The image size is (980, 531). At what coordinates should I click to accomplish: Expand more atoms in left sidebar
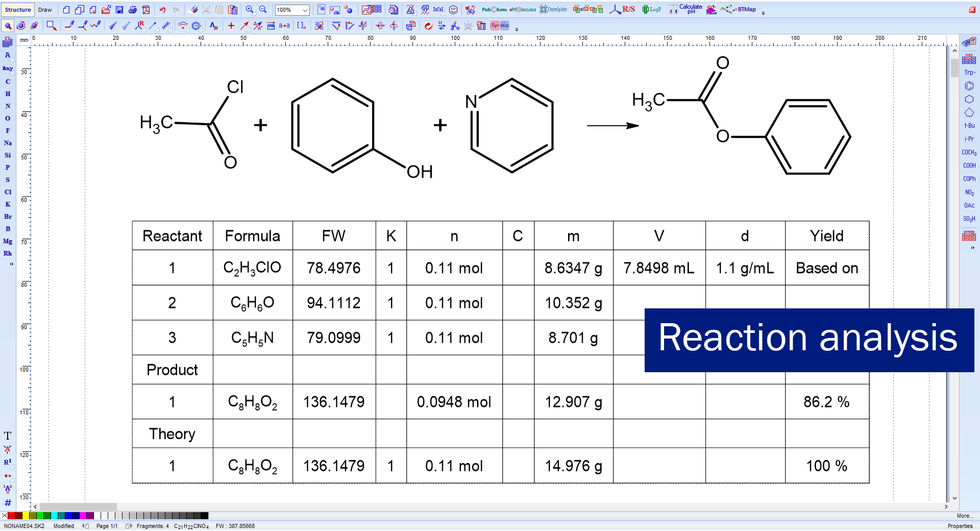11,264
